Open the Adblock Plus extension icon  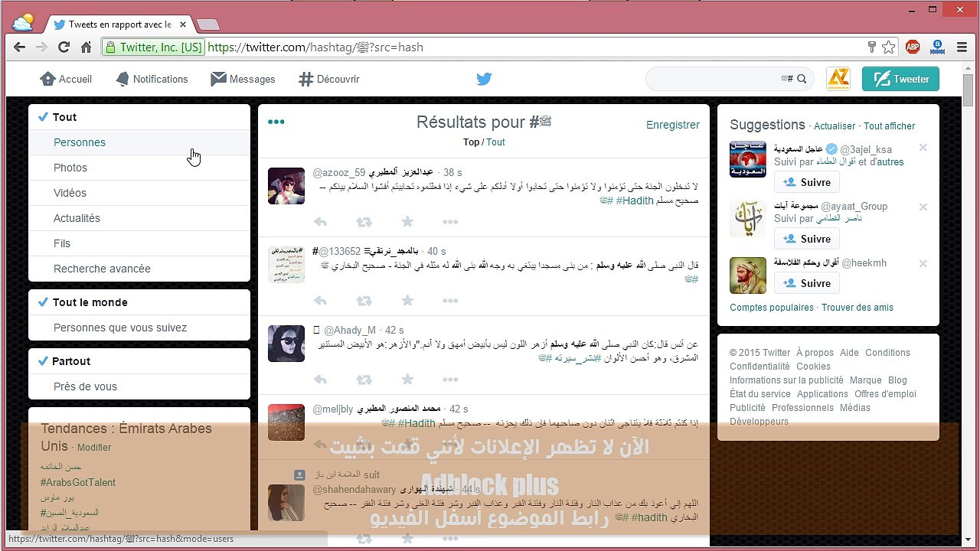(x=913, y=47)
